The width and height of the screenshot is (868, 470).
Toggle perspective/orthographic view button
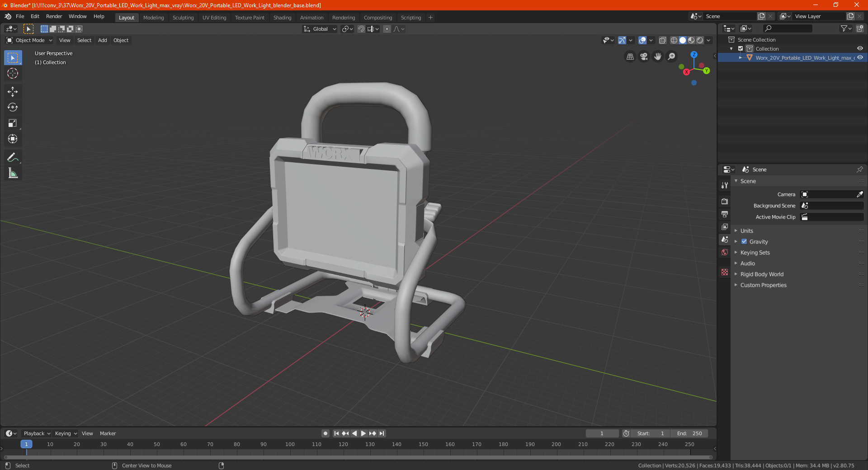pyautogui.click(x=630, y=56)
